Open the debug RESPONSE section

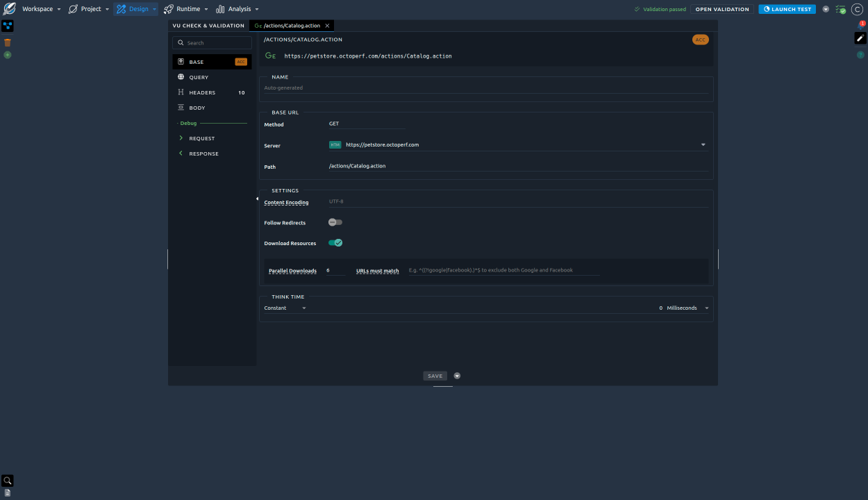tap(212, 153)
